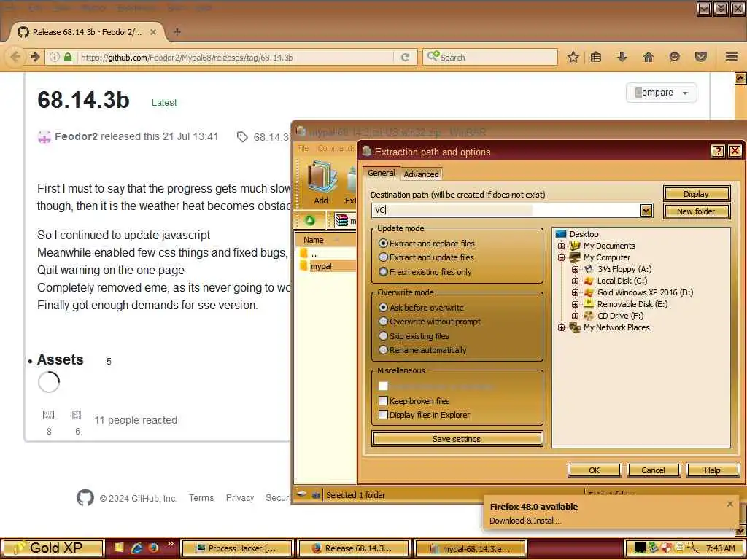
Task: Open the WinRAR File menu
Action: tap(303, 148)
